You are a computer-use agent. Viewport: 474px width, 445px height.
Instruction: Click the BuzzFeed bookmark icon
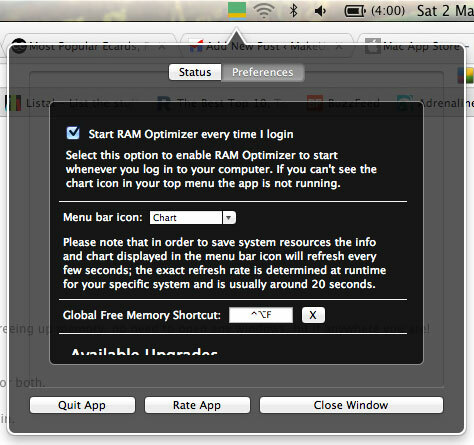[x=315, y=103]
